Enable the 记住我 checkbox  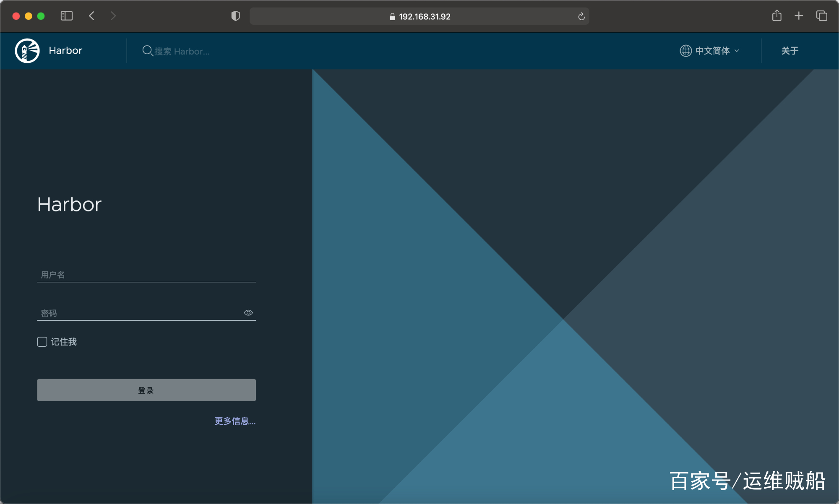pos(42,342)
